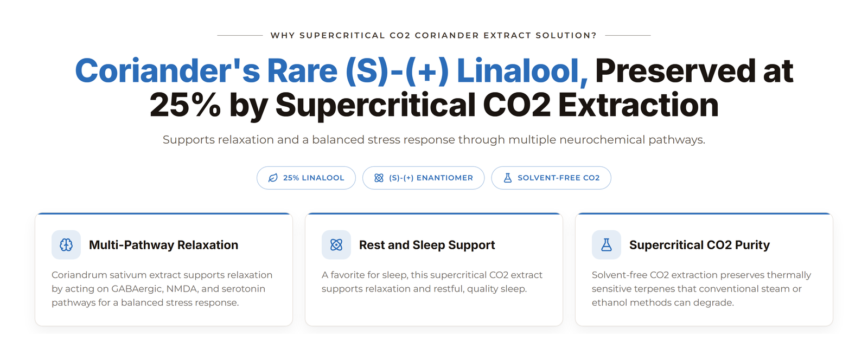Open the Multi-Pathway Relaxation card heading

click(163, 245)
